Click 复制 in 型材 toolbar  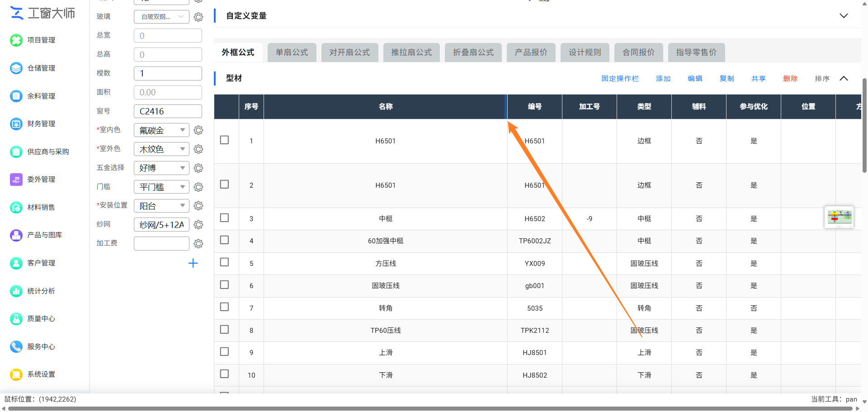click(x=727, y=79)
